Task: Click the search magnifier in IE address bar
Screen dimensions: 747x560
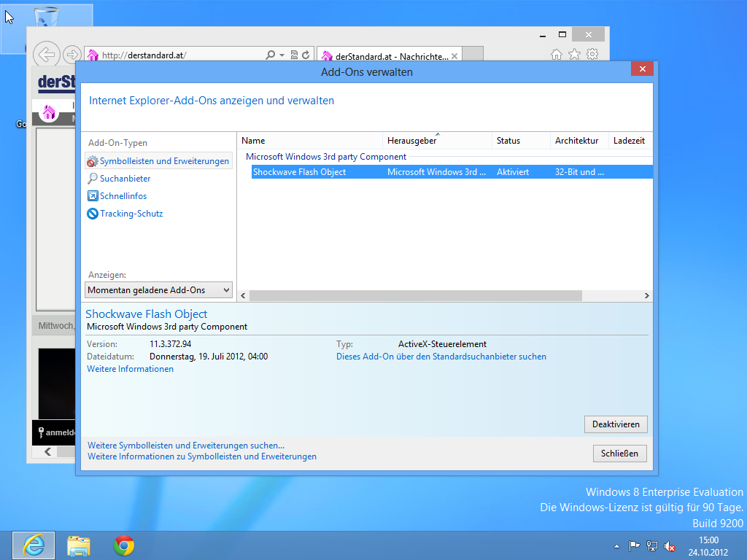Action: pyautogui.click(x=270, y=55)
